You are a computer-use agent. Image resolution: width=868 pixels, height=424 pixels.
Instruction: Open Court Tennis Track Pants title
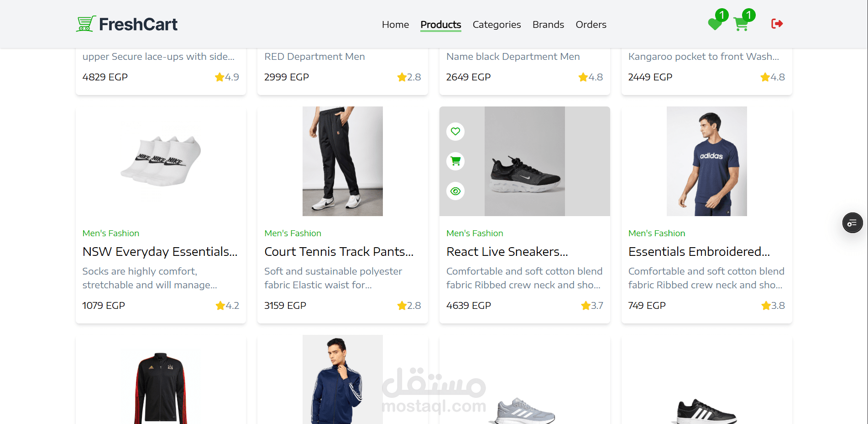pos(339,252)
